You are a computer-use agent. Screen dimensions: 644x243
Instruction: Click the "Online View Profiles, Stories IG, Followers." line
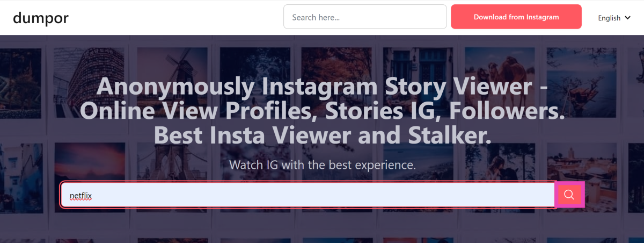322,110
